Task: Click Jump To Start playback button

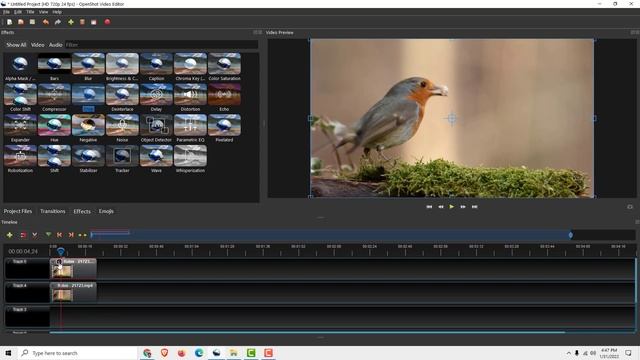Action: tap(429, 207)
